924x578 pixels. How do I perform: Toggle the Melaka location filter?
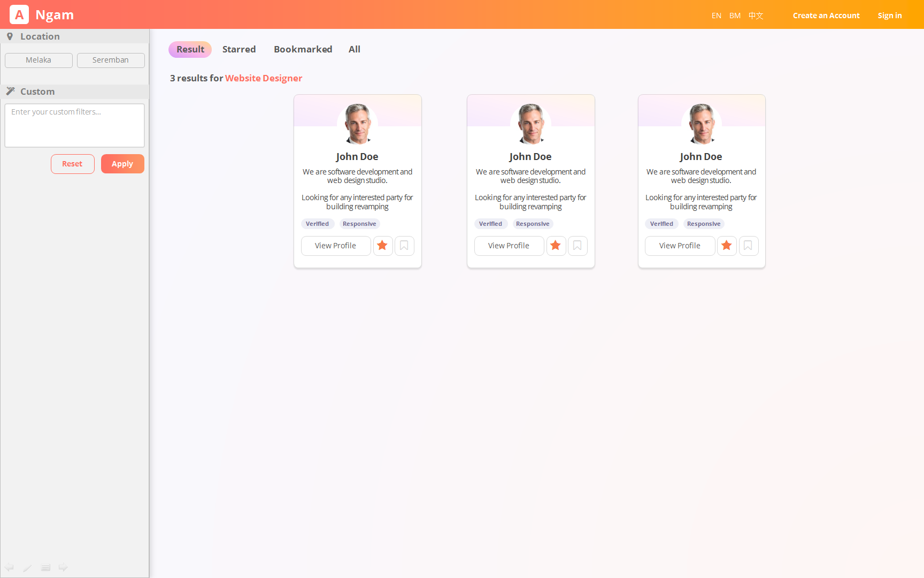(38, 60)
